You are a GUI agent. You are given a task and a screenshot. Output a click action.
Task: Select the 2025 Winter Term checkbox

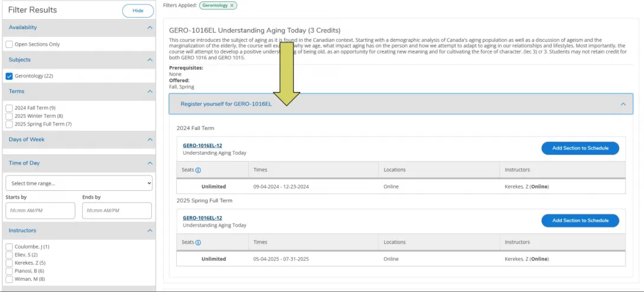[9, 116]
